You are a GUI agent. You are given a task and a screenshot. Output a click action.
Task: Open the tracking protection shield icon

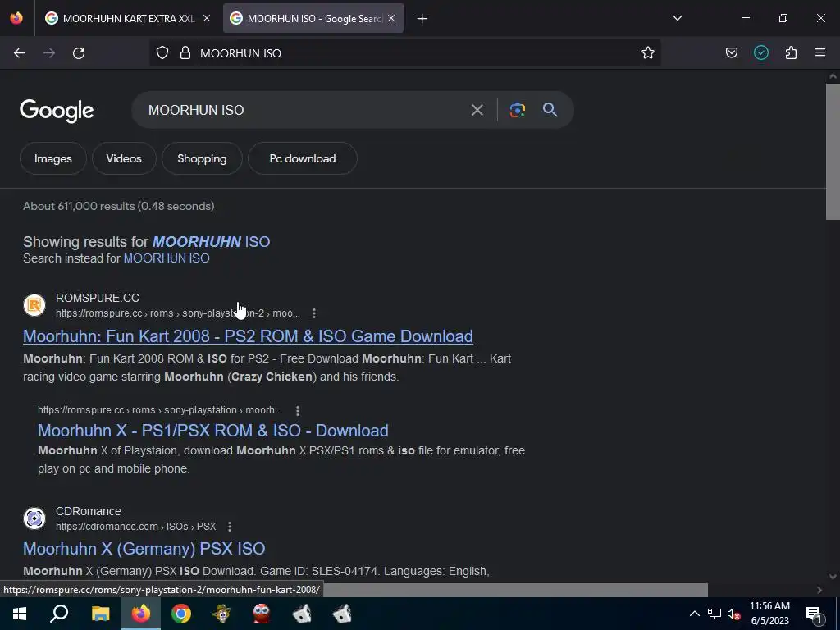(x=162, y=52)
